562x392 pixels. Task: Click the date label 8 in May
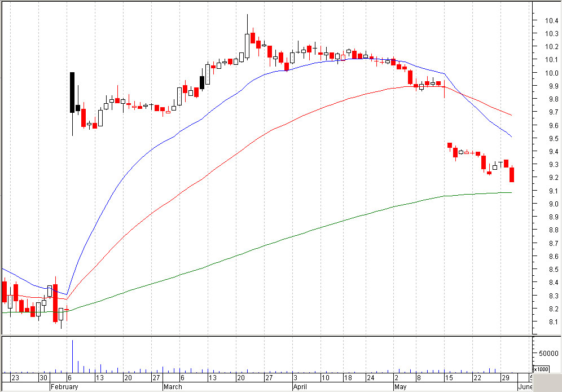click(419, 378)
